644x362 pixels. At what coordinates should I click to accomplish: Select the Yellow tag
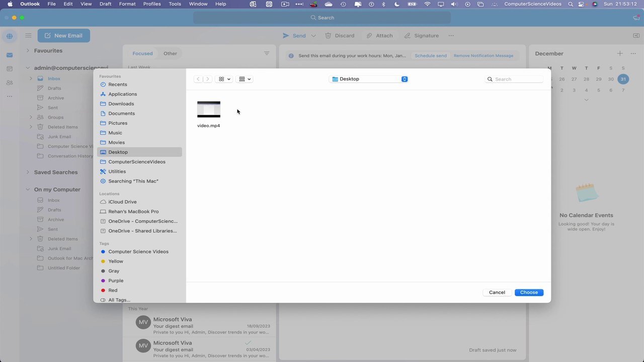(x=139, y=261)
